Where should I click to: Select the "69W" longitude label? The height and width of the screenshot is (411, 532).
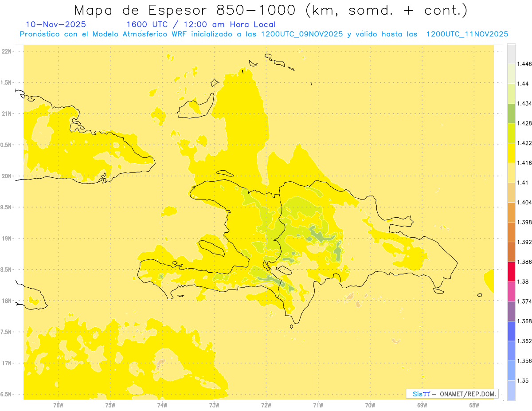point(422,405)
